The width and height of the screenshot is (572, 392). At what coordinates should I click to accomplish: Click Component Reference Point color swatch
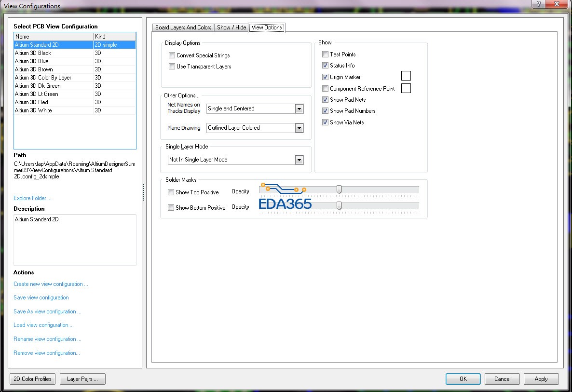click(406, 88)
